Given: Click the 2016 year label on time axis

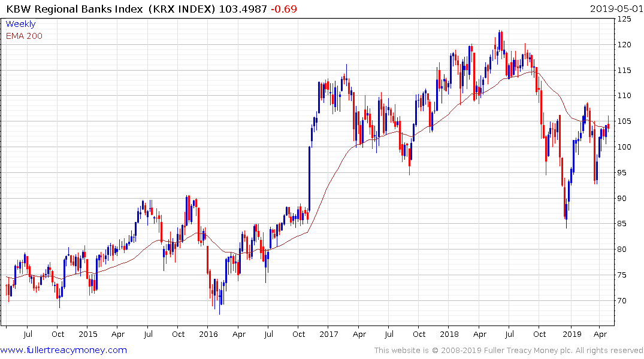Looking at the screenshot, I should click(x=208, y=334).
